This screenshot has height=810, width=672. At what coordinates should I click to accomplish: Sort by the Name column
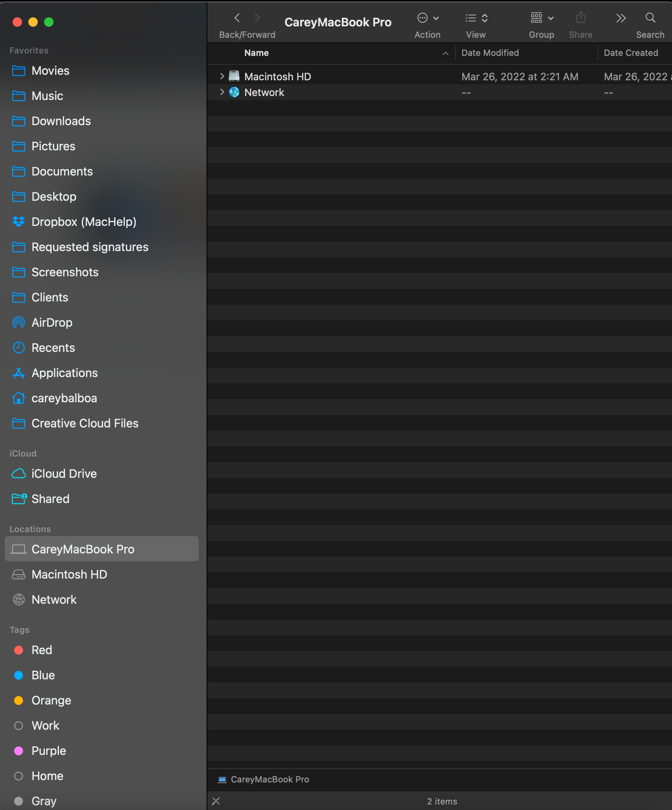(331, 53)
